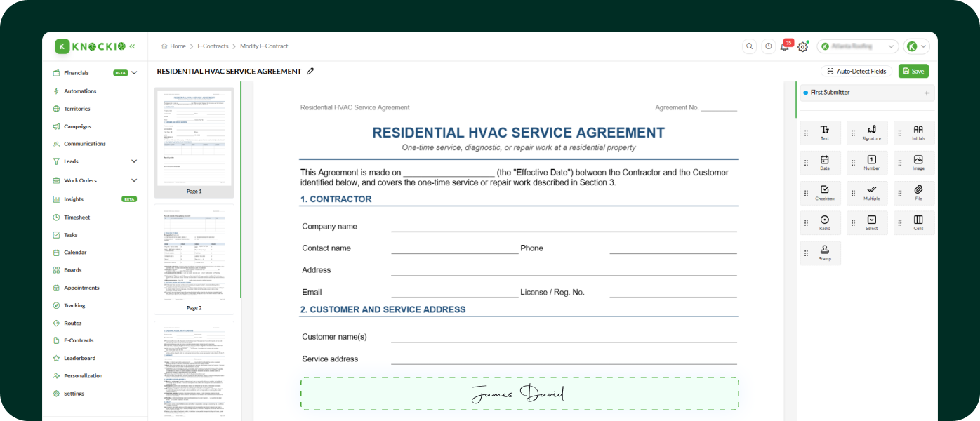This screenshot has height=421, width=980.
Task: Open the user profile dropdown
Action: pos(916,46)
